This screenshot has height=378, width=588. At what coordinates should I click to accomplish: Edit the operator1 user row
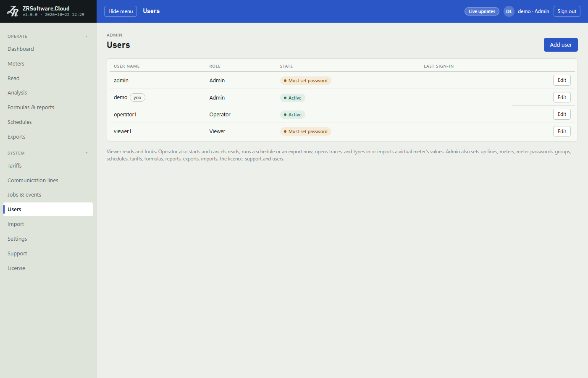tap(562, 114)
